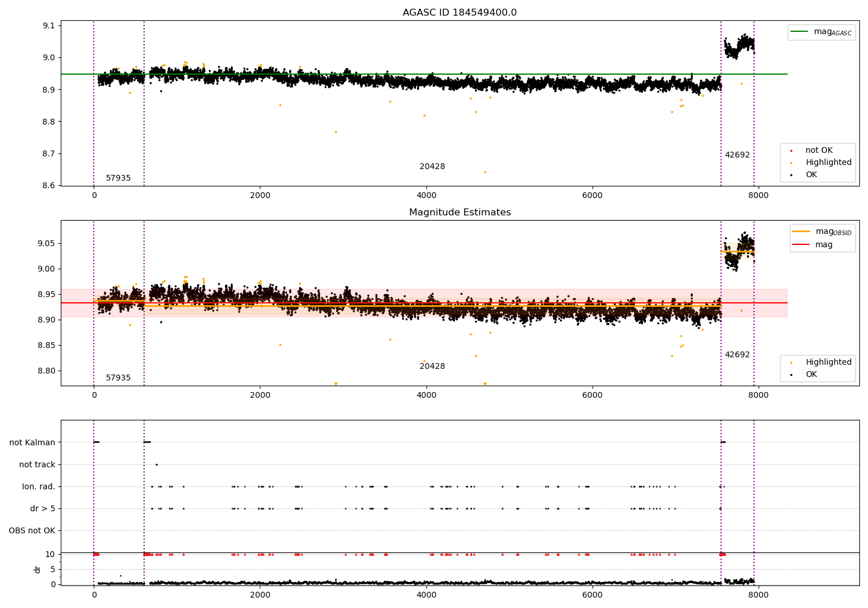Click the 'not track' row label
The image size is (868, 608).
pos(37,464)
